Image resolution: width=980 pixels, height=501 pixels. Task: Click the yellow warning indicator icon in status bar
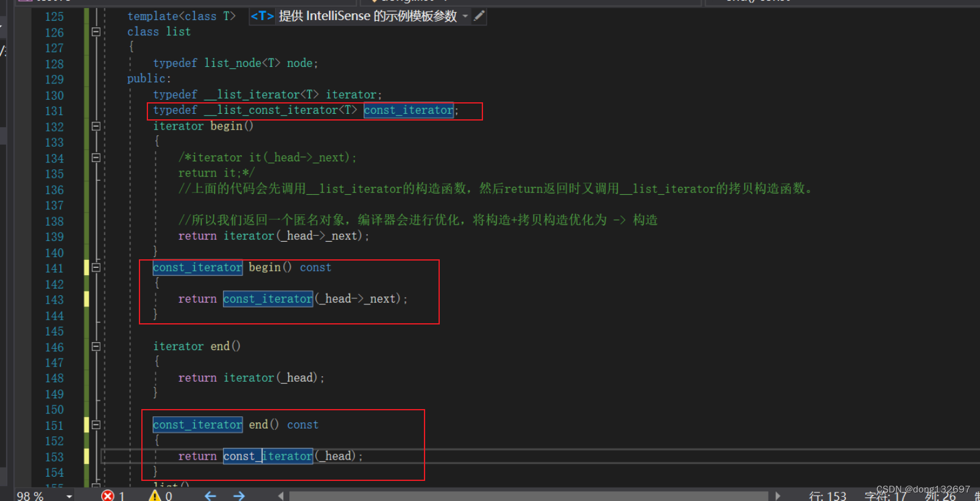(x=155, y=496)
